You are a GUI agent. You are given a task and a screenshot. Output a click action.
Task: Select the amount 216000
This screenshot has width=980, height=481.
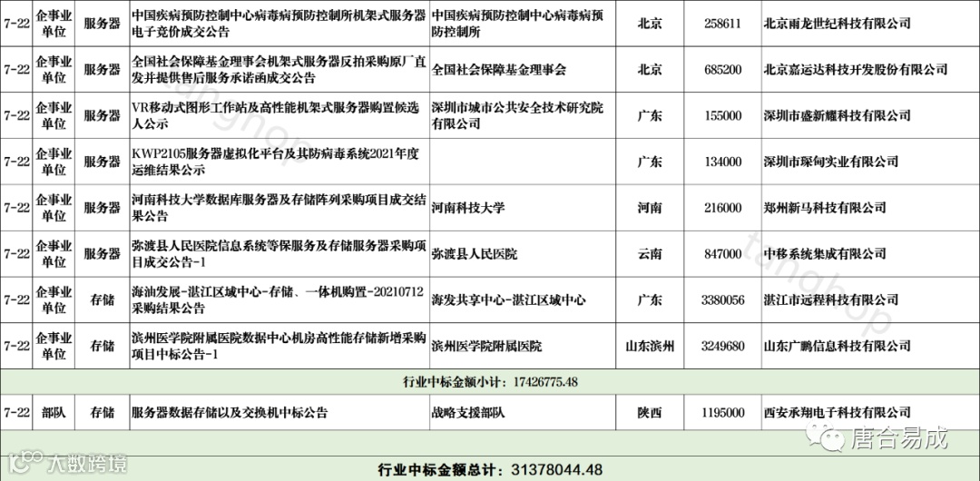point(722,208)
